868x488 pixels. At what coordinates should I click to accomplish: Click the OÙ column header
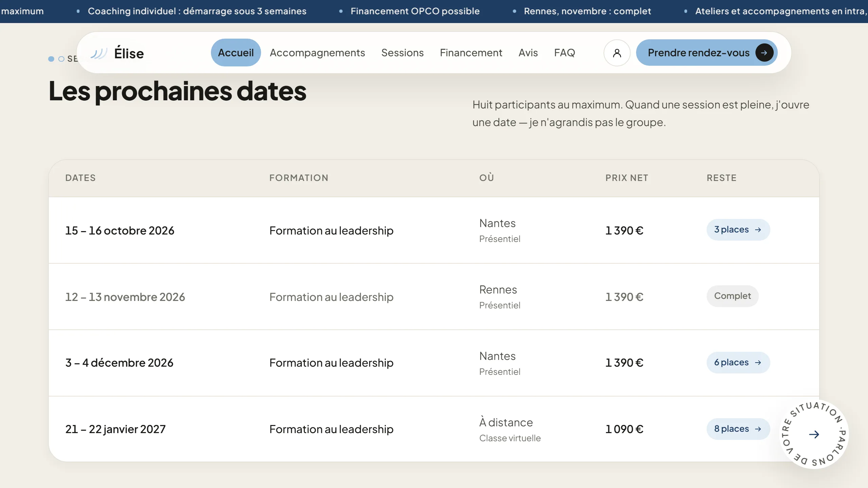tap(487, 177)
